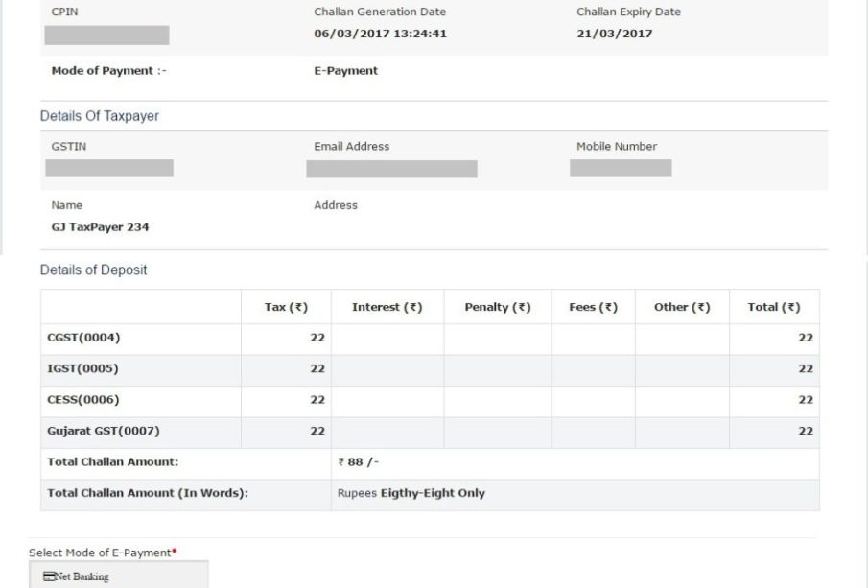Viewport: 868px width, 588px height.
Task: Click the redacted Mobile Number box
Action: point(621,168)
